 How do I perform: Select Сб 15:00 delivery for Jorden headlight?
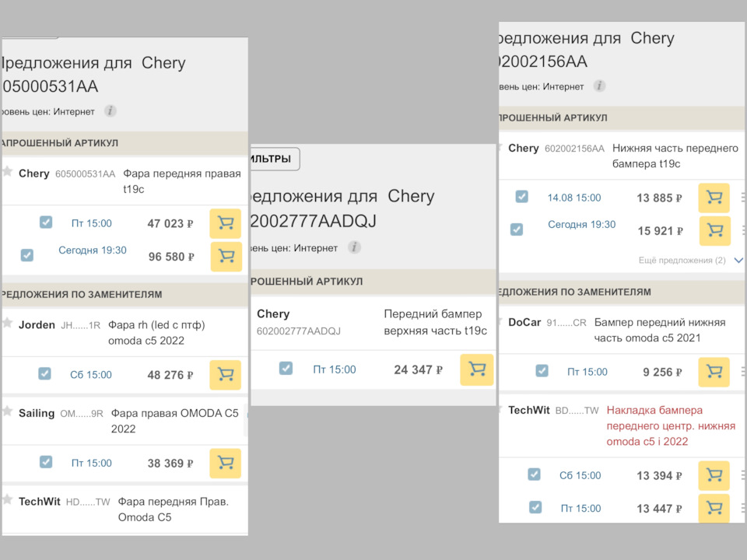(x=91, y=375)
